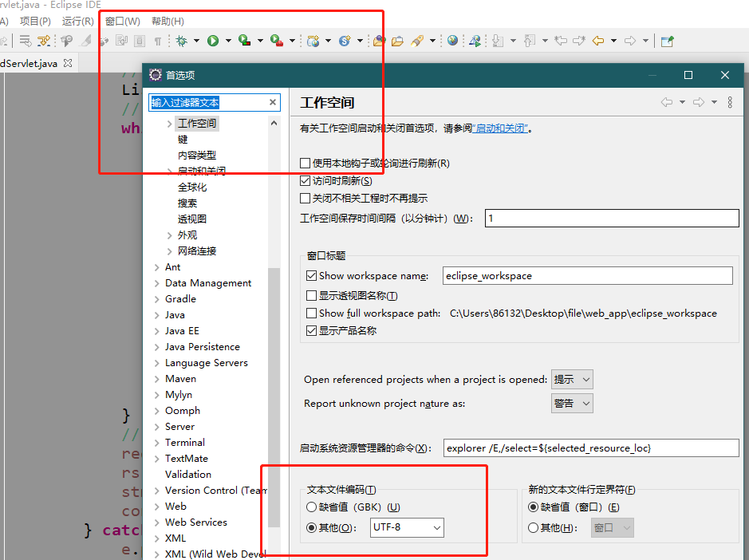
Task: Expand the Maven preferences node
Action: [156, 379]
